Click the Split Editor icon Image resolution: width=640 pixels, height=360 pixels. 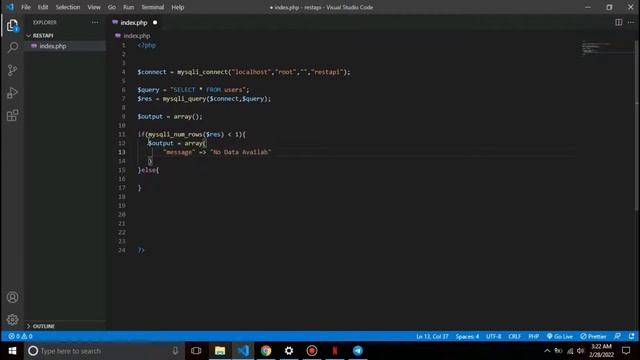(619, 22)
